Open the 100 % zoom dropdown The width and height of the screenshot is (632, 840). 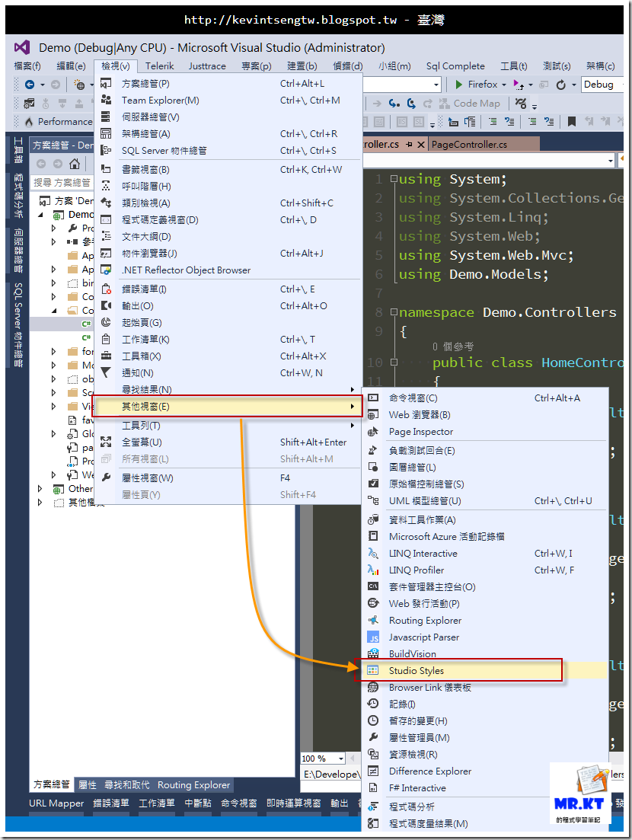tap(341, 759)
